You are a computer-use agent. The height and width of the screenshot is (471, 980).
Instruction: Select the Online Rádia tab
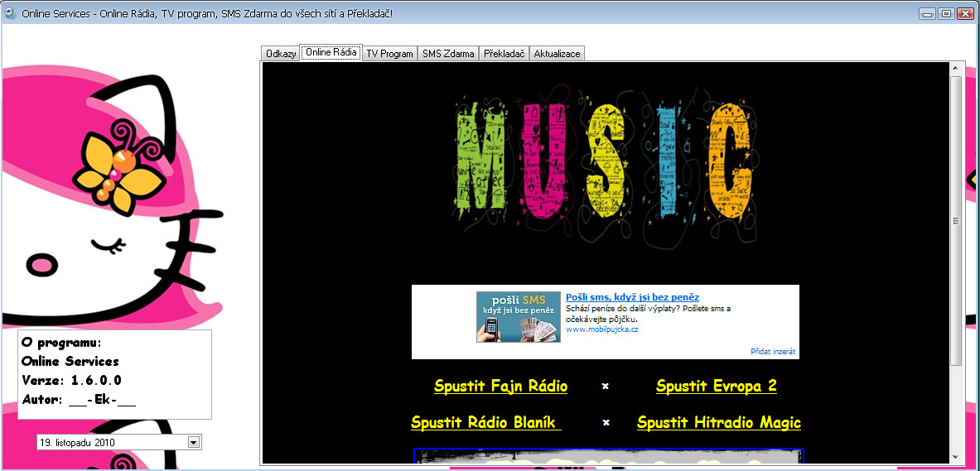[x=331, y=52]
